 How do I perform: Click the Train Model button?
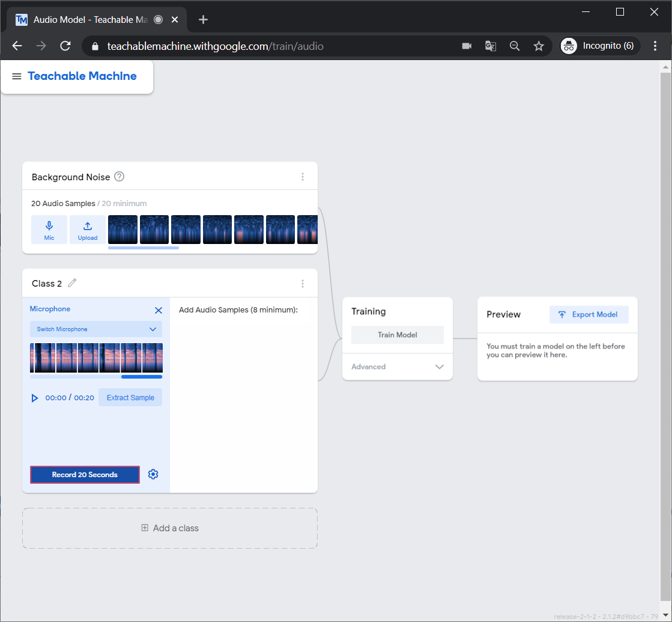point(398,335)
